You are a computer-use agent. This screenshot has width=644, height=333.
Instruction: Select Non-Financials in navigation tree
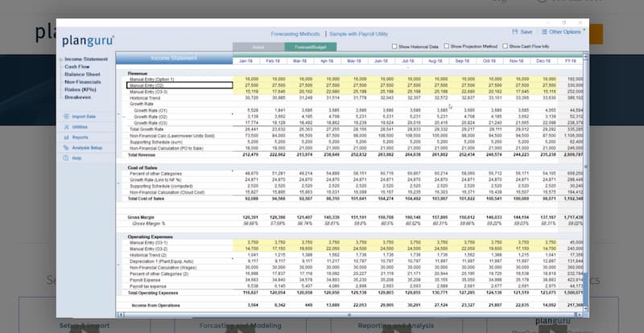pos(83,82)
